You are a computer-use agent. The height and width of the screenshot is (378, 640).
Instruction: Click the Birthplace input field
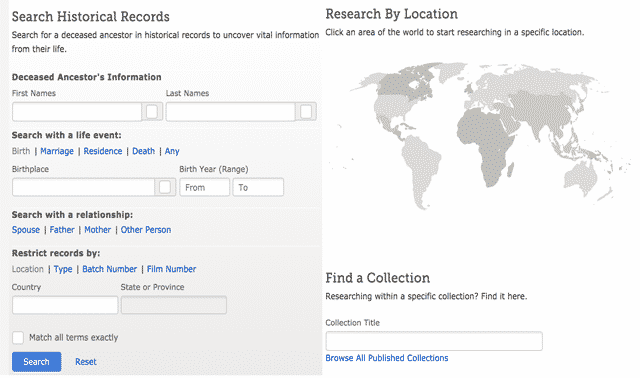tap(84, 187)
